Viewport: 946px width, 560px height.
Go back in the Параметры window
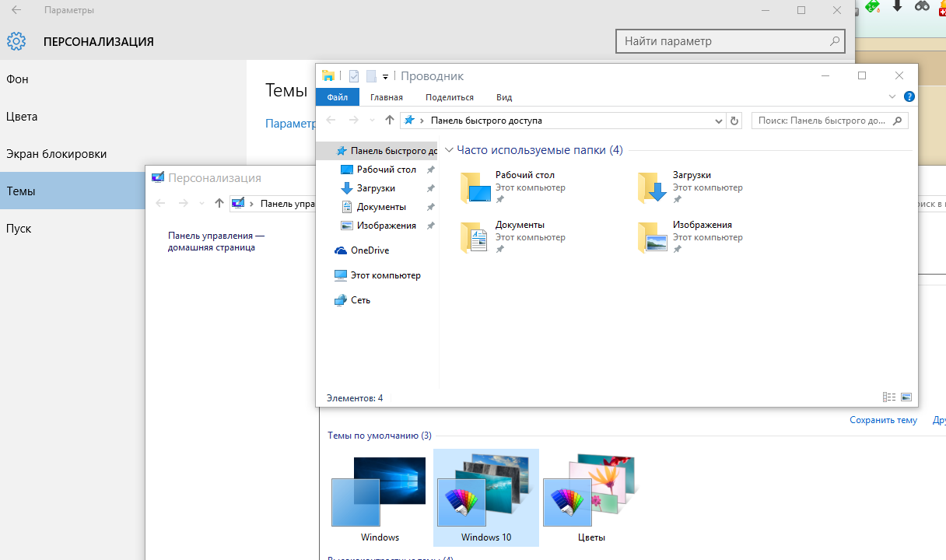coord(16,10)
